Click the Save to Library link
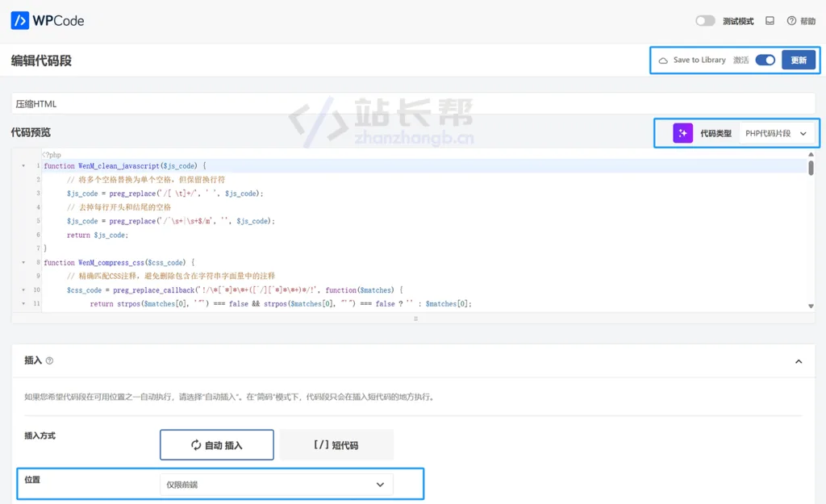Screen dimensions: 826x504 tap(699, 60)
